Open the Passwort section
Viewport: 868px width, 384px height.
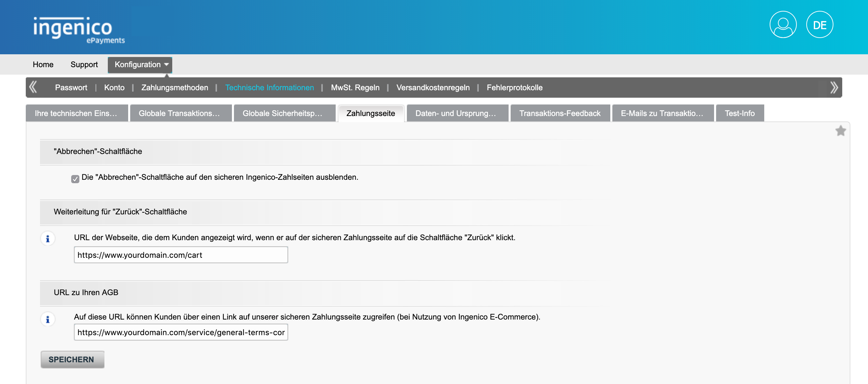tap(71, 88)
